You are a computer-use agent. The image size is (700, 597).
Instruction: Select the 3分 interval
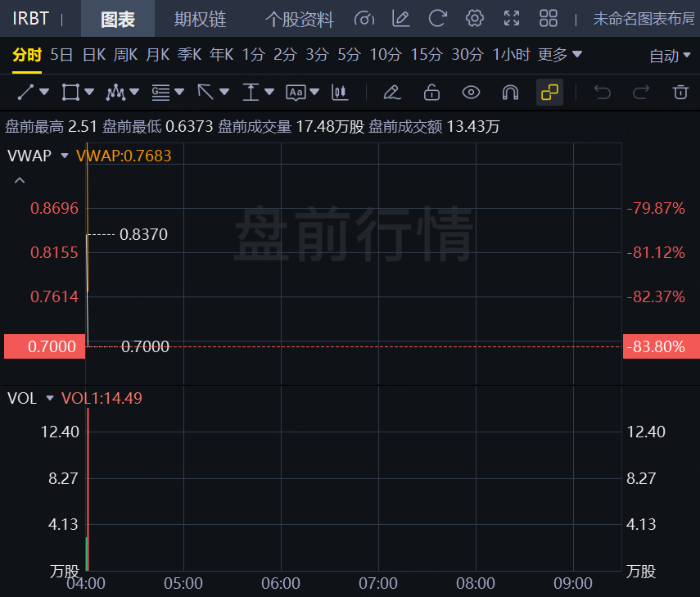click(317, 55)
